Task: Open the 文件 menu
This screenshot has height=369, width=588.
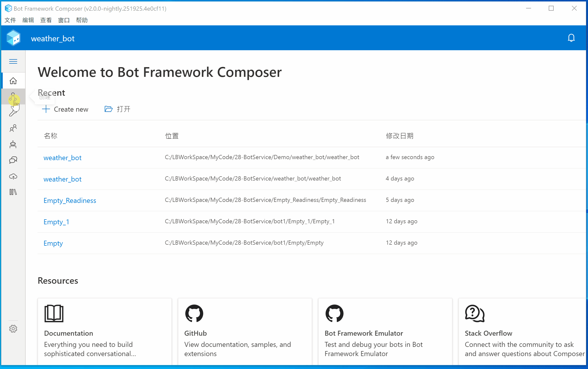Action: [x=10, y=20]
